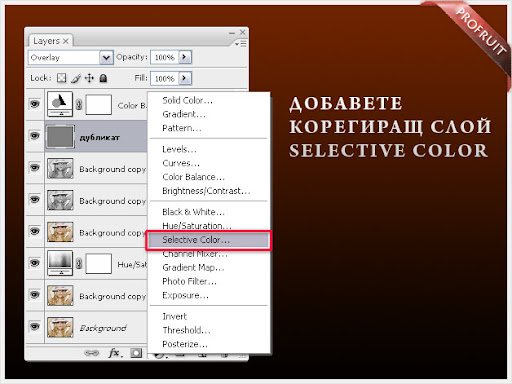The image size is (512, 384).
Task: Select the Hue/Sat layer name
Action: (x=132, y=265)
